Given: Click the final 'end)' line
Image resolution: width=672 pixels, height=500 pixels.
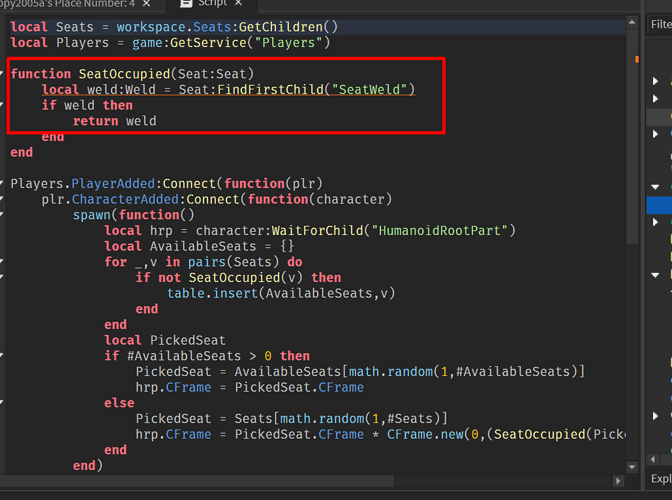Looking at the screenshot, I should (88, 466).
